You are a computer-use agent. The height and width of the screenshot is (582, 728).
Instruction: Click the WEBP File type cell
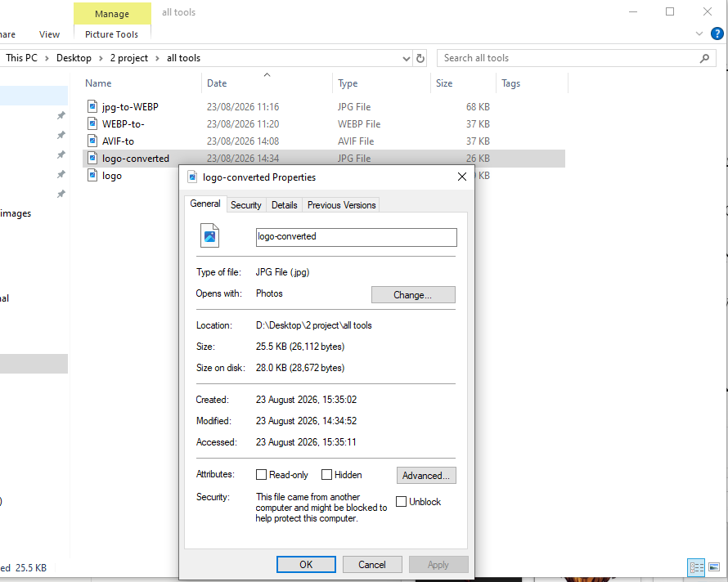pyautogui.click(x=359, y=124)
